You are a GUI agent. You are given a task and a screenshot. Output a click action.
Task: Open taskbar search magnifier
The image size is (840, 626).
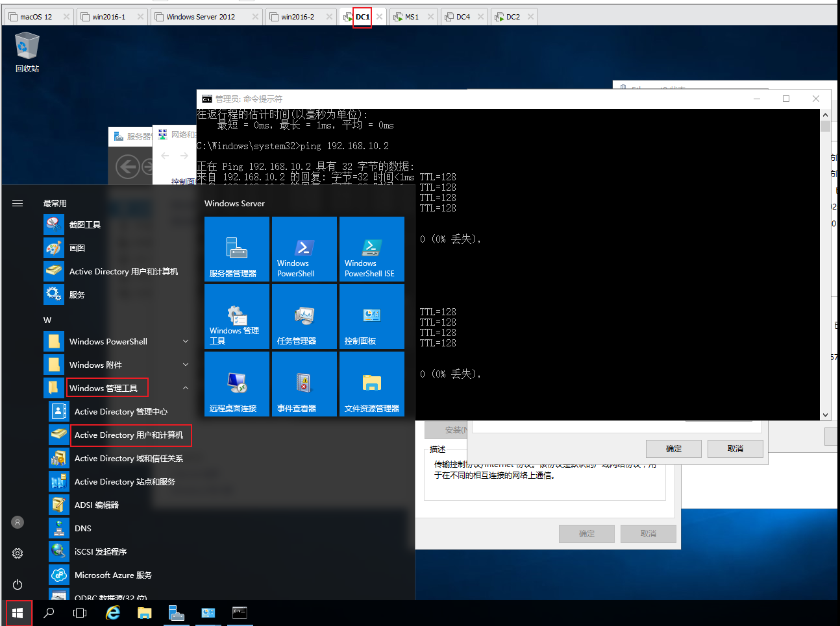click(49, 613)
